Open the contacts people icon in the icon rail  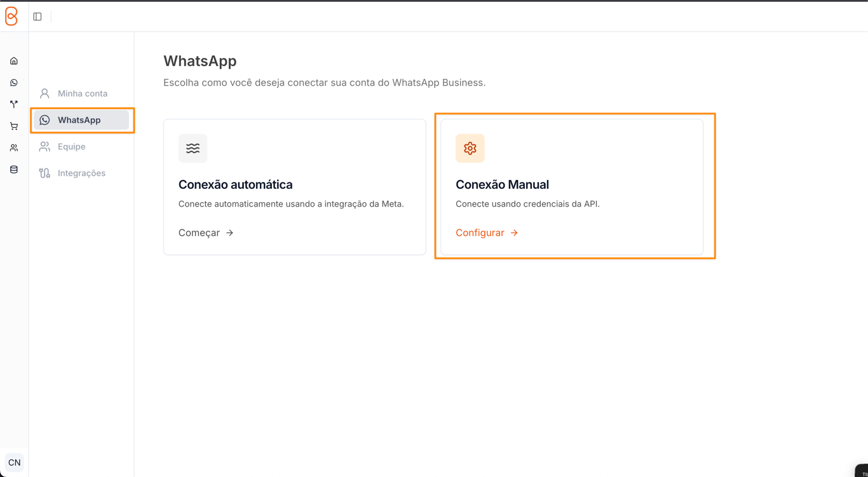coord(14,148)
